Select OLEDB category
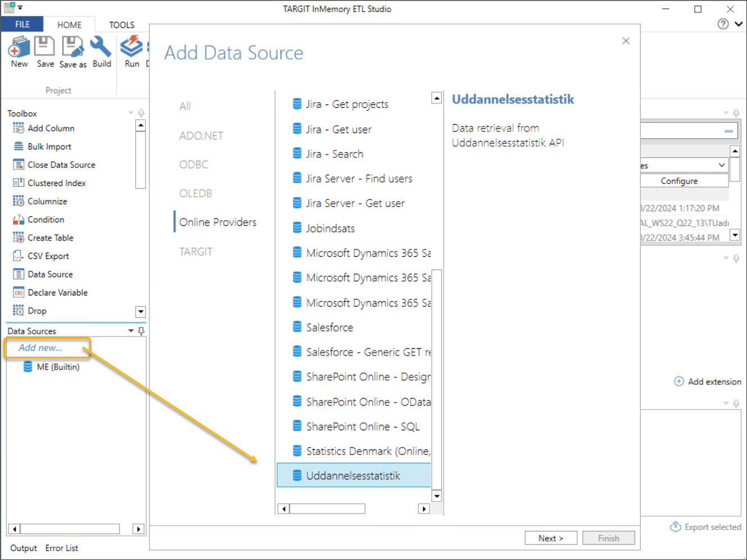 pos(196,193)
